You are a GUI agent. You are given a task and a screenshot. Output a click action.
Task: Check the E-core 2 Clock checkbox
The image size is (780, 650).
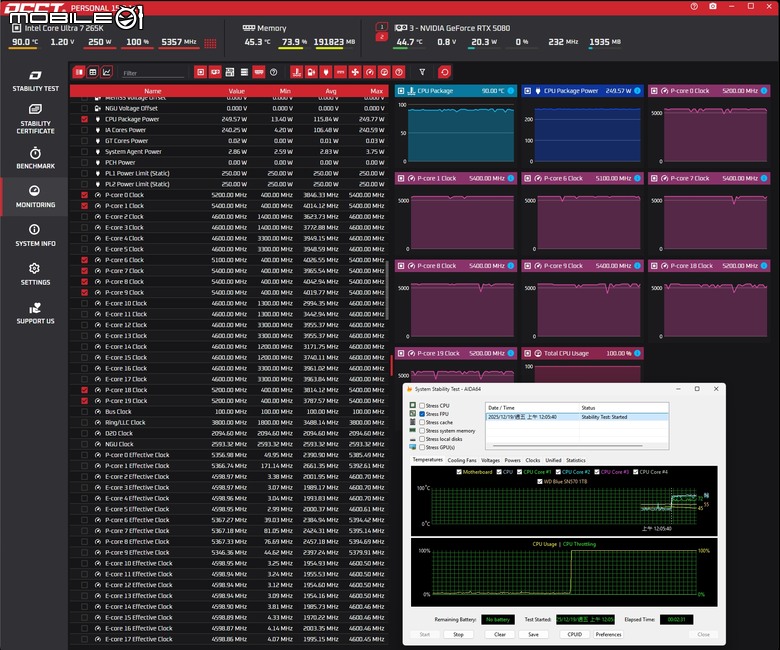pyautogui.click(x=85, y=216)
